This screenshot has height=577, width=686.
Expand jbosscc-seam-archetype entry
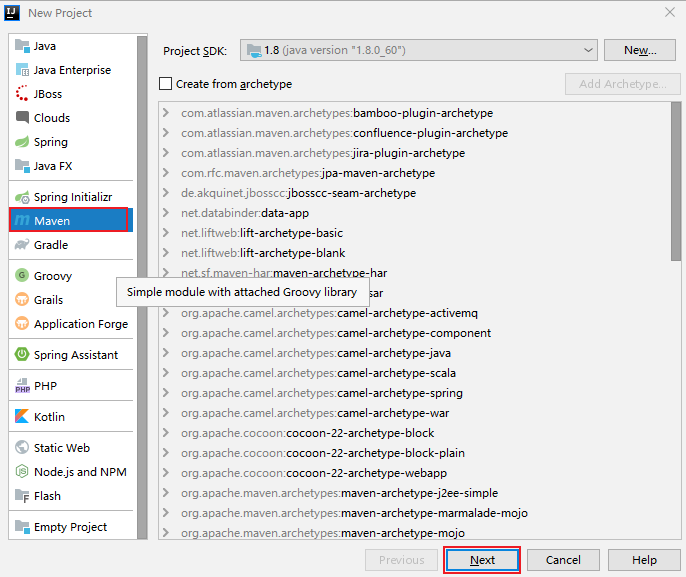[166, 192]
